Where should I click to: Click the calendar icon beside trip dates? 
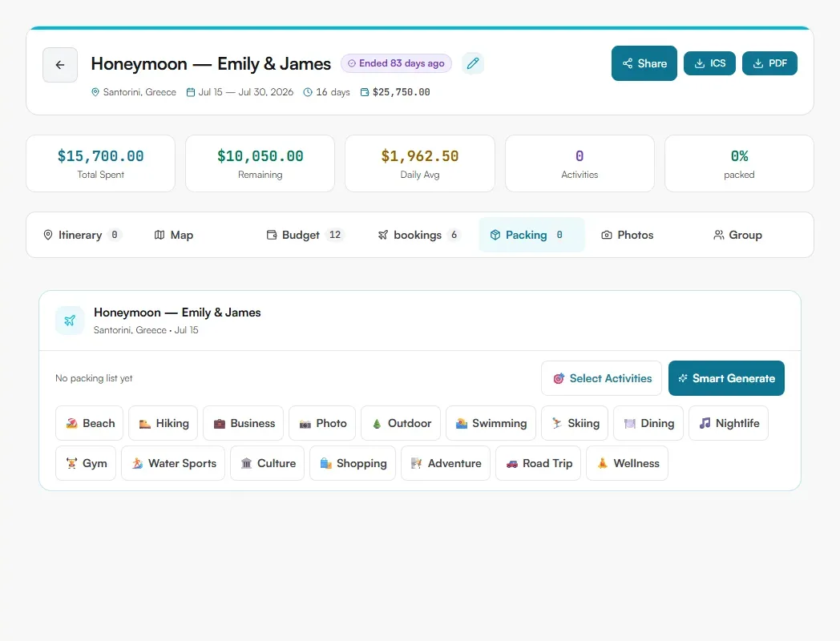[191, 92]
